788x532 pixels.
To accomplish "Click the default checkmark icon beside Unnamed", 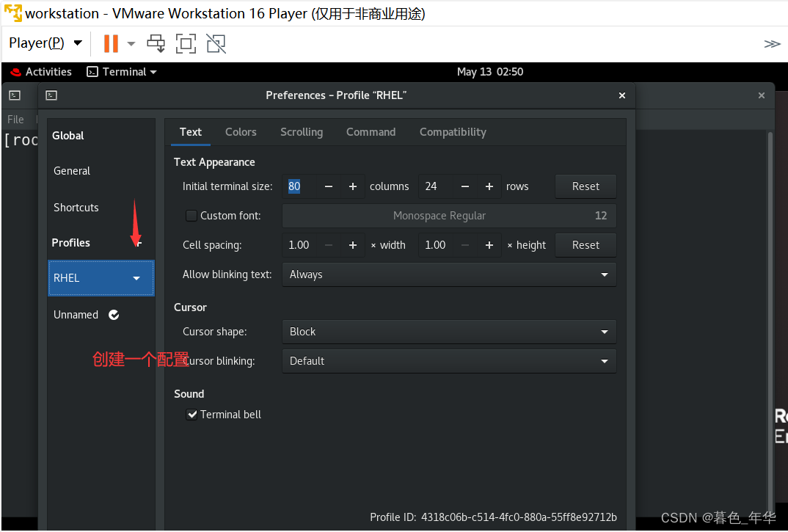I will 114,315.
